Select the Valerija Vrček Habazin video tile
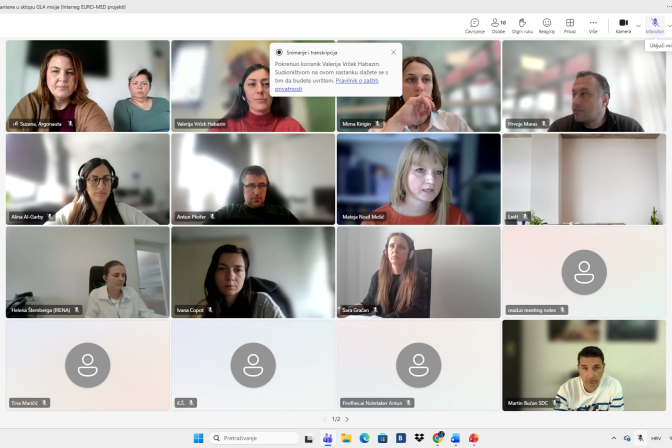This screenshot has height=448, width=672. coord(253,86)
